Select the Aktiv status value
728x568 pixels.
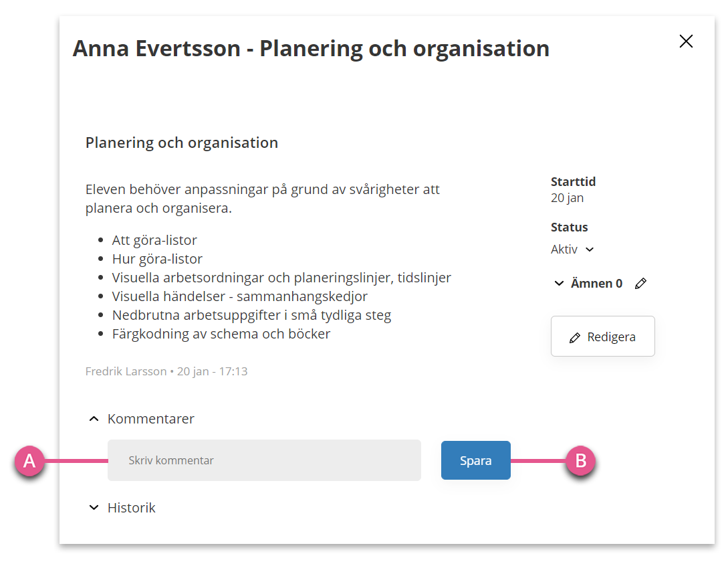(x=564, y=250)
